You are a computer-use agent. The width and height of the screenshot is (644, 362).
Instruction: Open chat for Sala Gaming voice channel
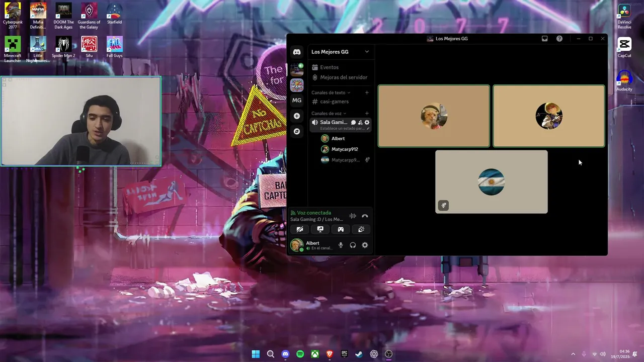click(353, 122)
